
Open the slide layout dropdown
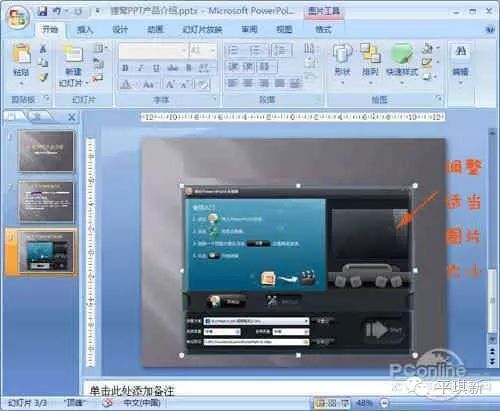point(100,48)
